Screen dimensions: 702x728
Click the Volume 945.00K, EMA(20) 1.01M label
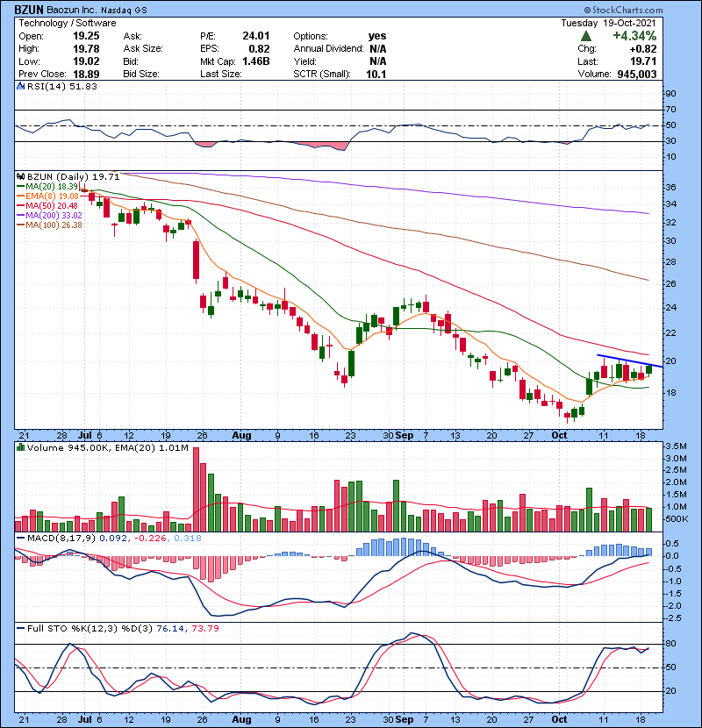pos(108,447)
